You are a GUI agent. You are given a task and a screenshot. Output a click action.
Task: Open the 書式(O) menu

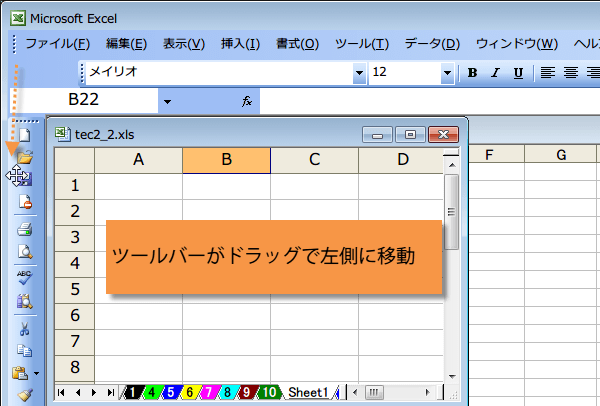tap(297, 44)
